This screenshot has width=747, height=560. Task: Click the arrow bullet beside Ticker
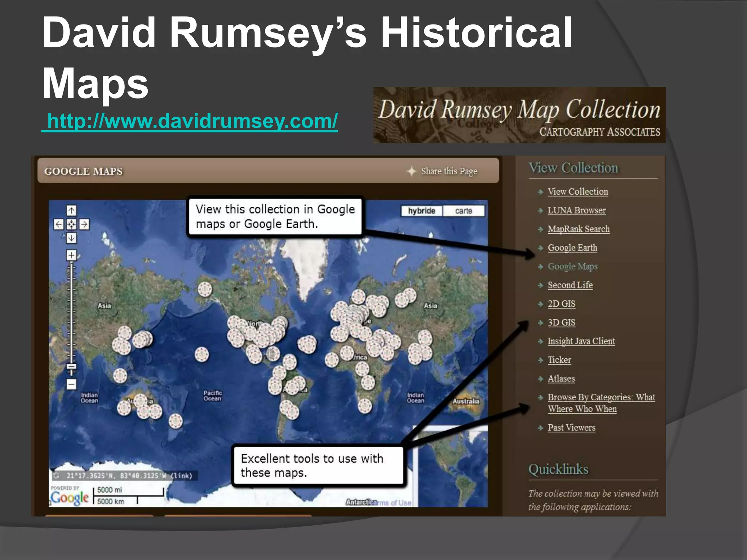pos(541,360)
